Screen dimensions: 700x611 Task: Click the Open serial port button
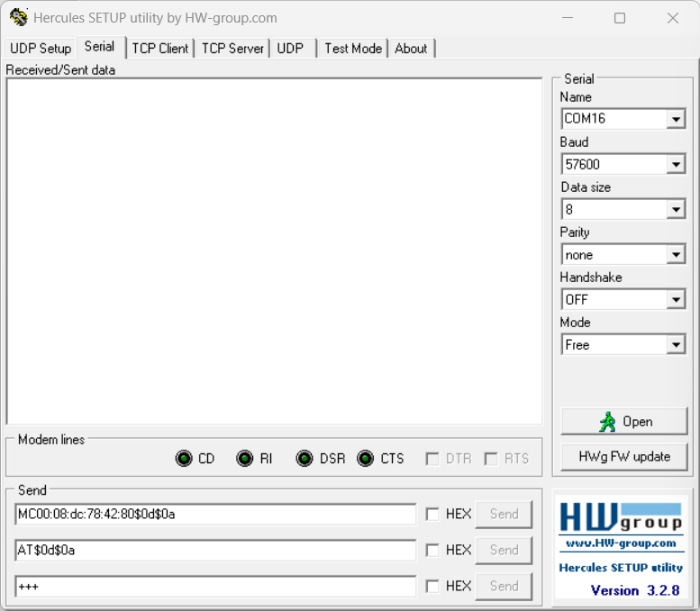[624, 421]
